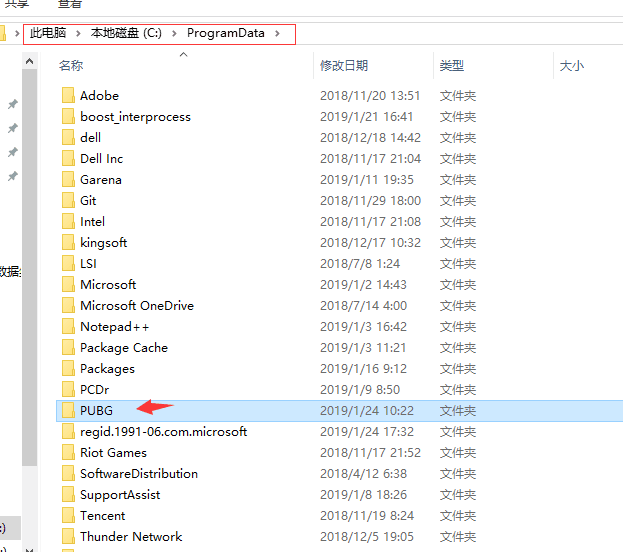Select the Tencent folder name
The width and height of the screenshot is (623, 552).
pos(103,515)
